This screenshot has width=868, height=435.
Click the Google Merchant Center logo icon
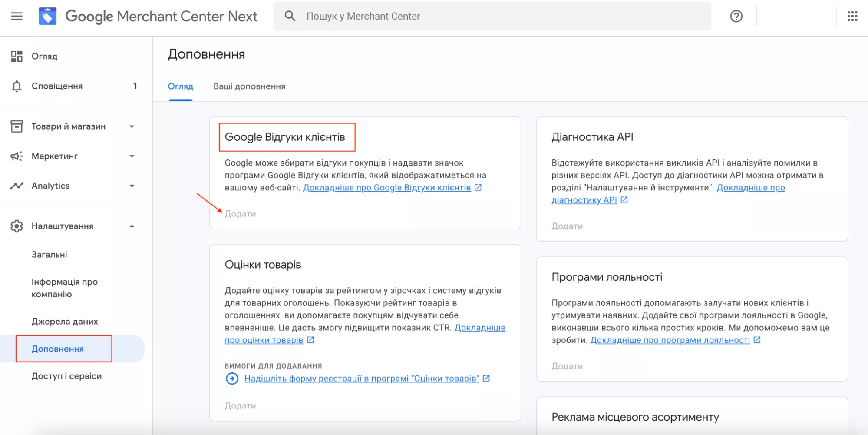47,17
